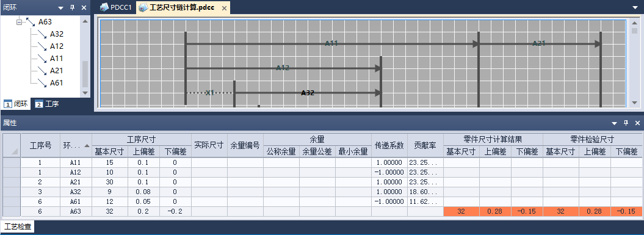
Task: Toggle auto-hide pin of 闭环 panel
Action: point(72,7)
